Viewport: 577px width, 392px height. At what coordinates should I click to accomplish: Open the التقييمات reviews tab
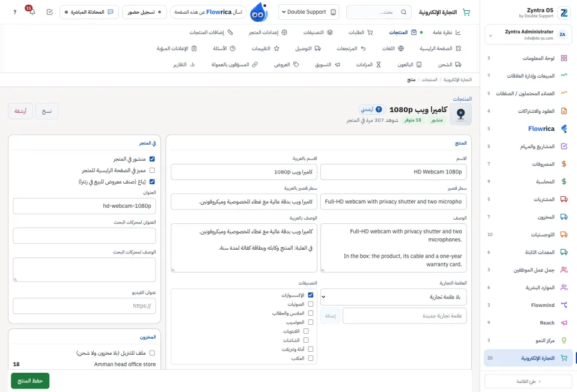pos(265,49)
